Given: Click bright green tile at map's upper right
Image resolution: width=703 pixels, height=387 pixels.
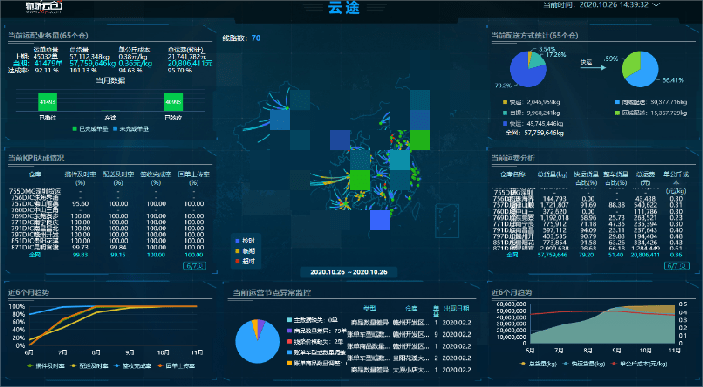Looking at the screenshot, I should pos(420,140).
